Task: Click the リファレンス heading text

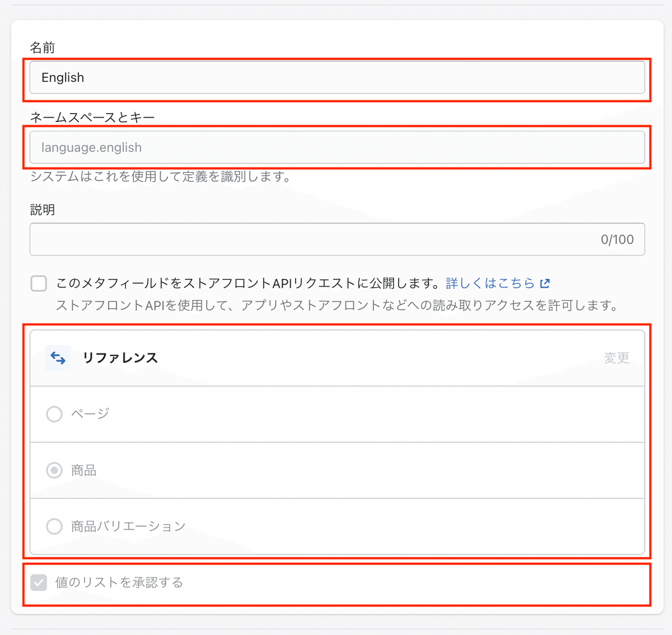Action: 120,358
